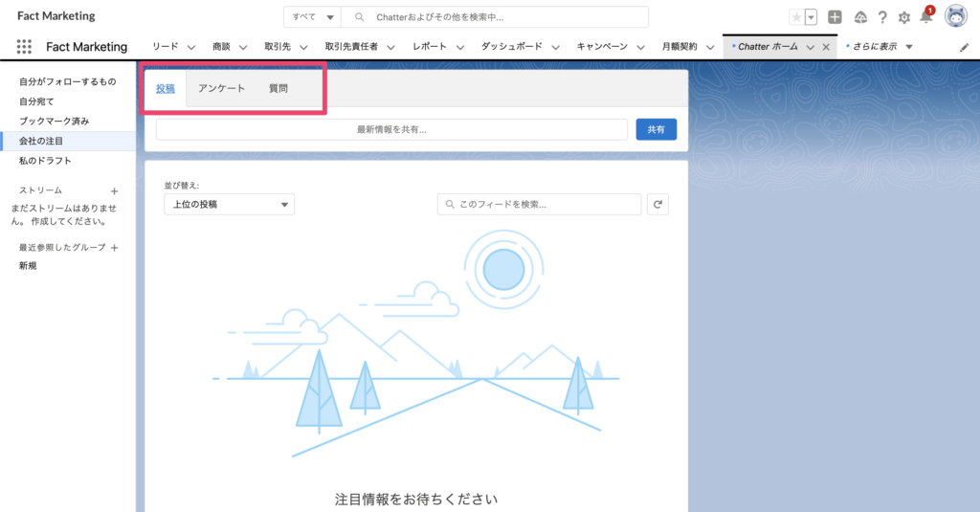Image resolution: width=980 pixels, height=512 pixels.
Task: Go to the 月額契約 tab
Action: [x=679, y=46]
